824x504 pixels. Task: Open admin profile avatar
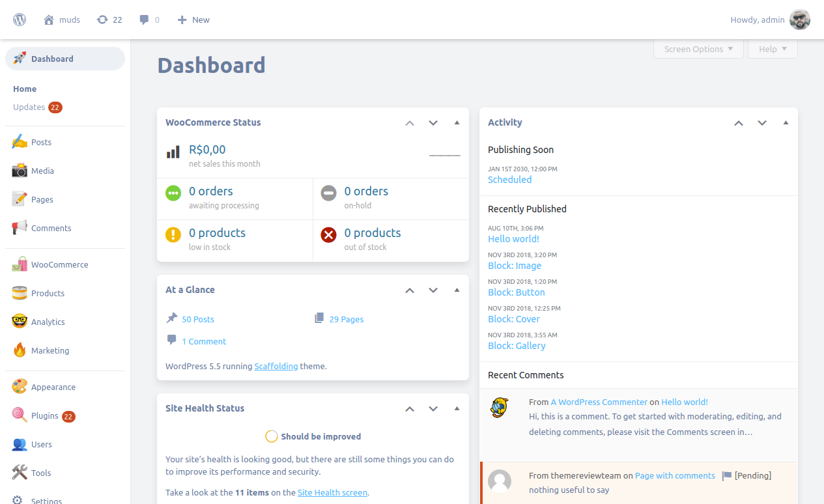click(800, 20)
